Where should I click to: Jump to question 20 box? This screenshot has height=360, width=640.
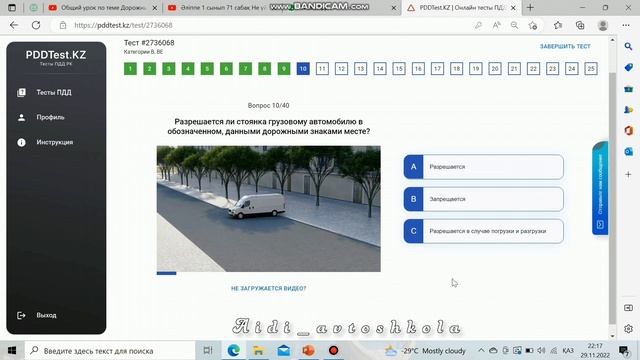click(x=495, y=69)
